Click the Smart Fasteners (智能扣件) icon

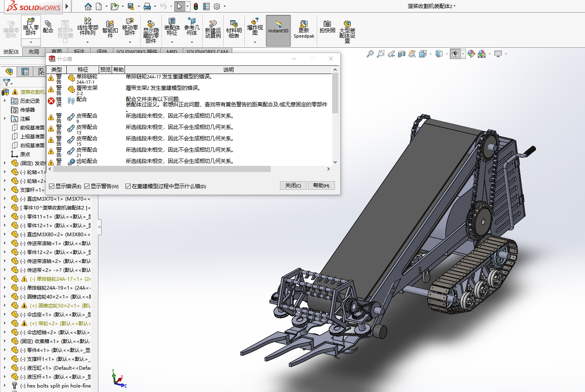[110, 29]
